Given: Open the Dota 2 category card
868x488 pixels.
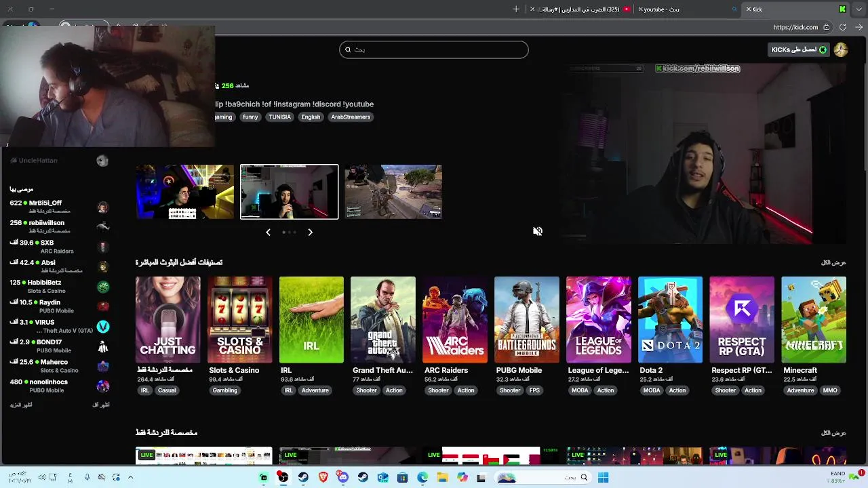Looking at the screenshot, I should tap(670, 320).
